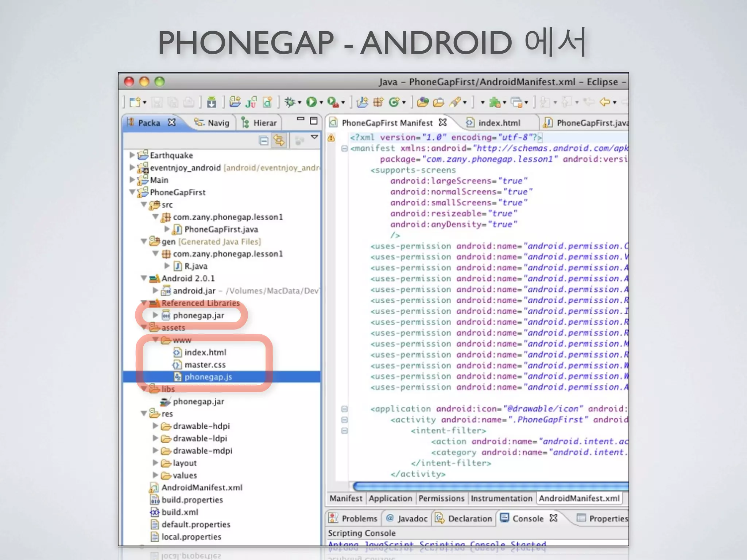Click the Search flashlight icon

(x=455, y=102)
